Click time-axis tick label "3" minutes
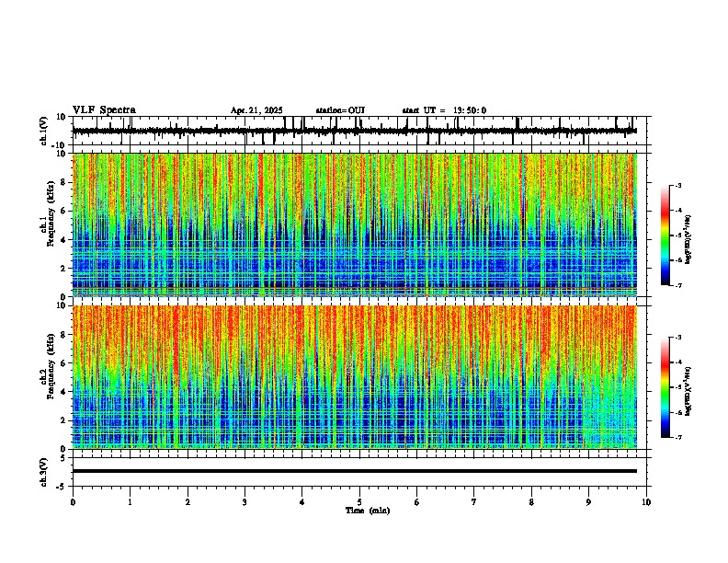Screen dimensions: 728x563 click(x=245, y=502)
